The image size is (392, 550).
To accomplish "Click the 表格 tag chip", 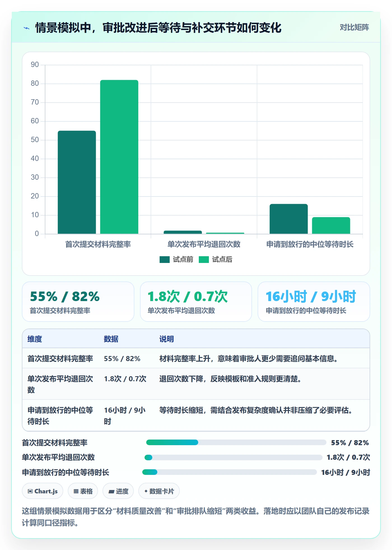I will click(83, 491).
